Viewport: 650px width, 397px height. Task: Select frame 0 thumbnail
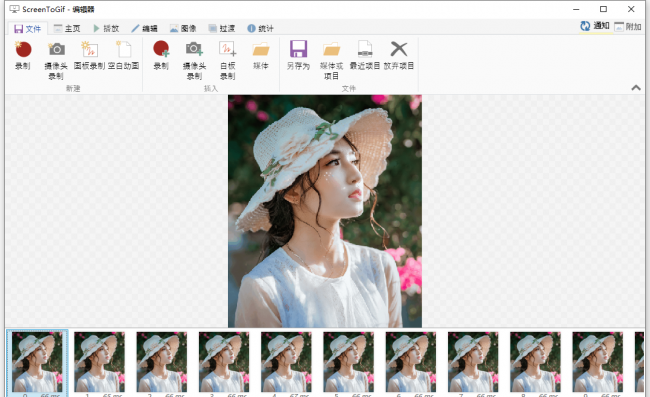[37, 363]
